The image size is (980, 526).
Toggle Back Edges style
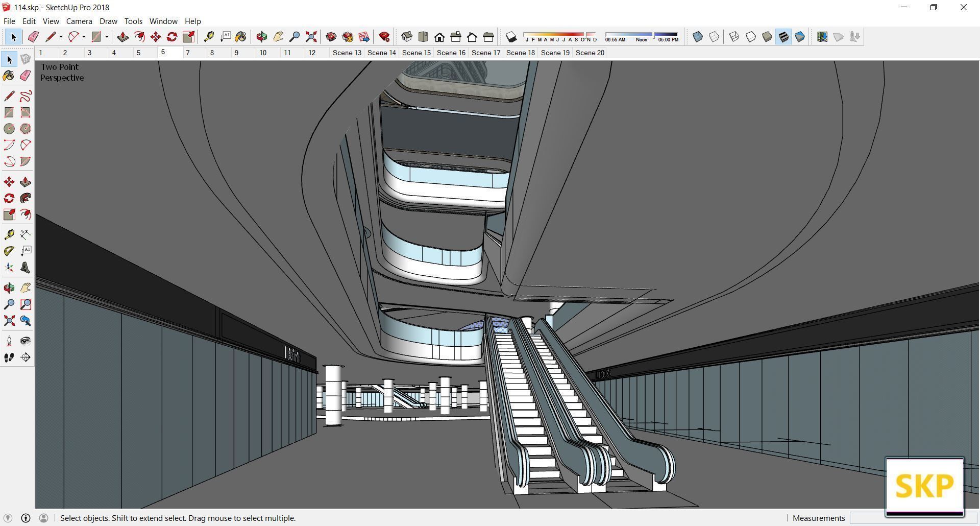pyautogui.click(x=714, y=37)
